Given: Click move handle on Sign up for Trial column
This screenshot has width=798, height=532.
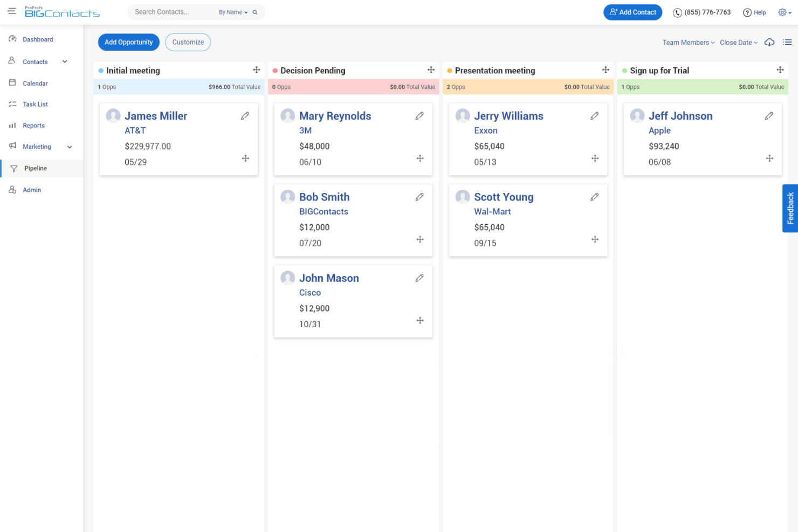Looking at the screenshot, I should tap(780, 70).
